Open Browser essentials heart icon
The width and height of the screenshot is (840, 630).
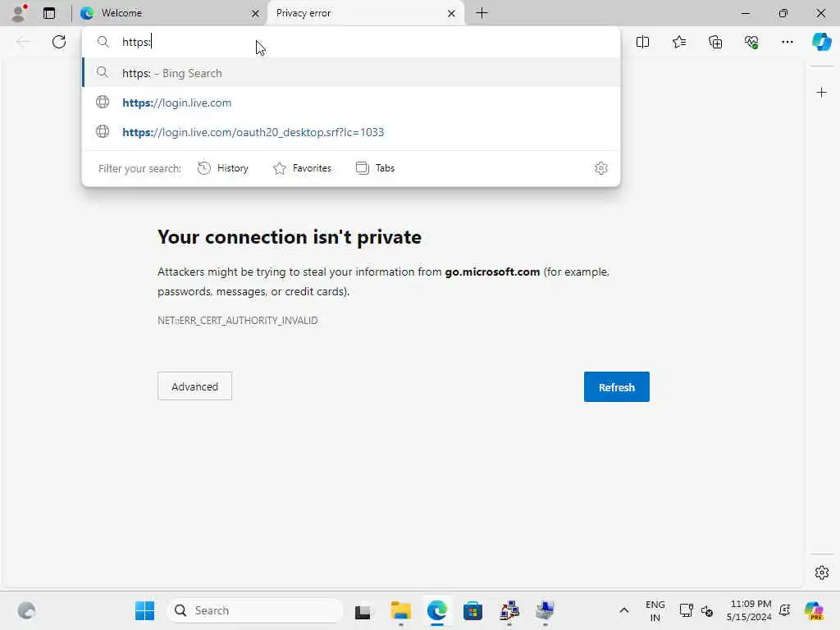(x=751, y=42)
